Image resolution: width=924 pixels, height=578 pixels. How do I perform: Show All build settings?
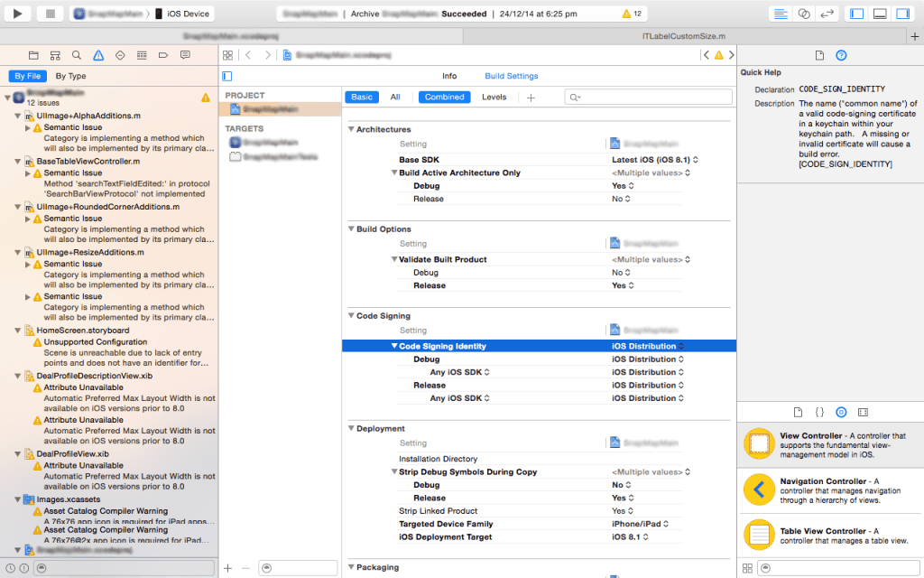click(395, 98)
